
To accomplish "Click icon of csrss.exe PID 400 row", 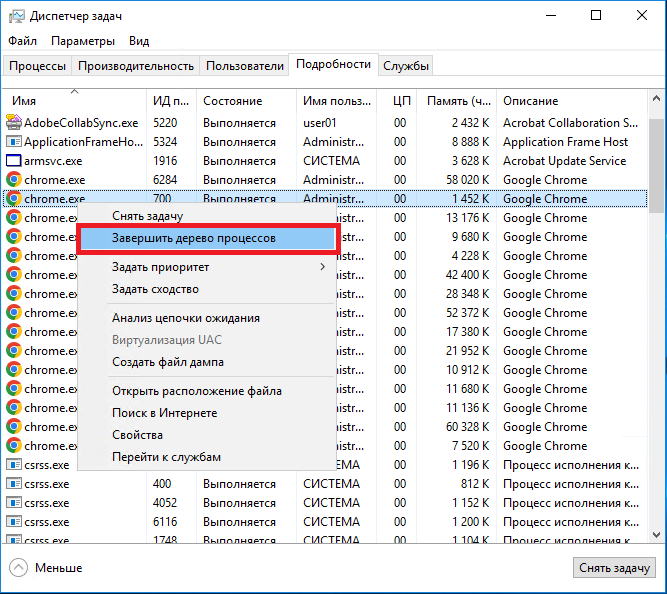I will tap(14, 484).
